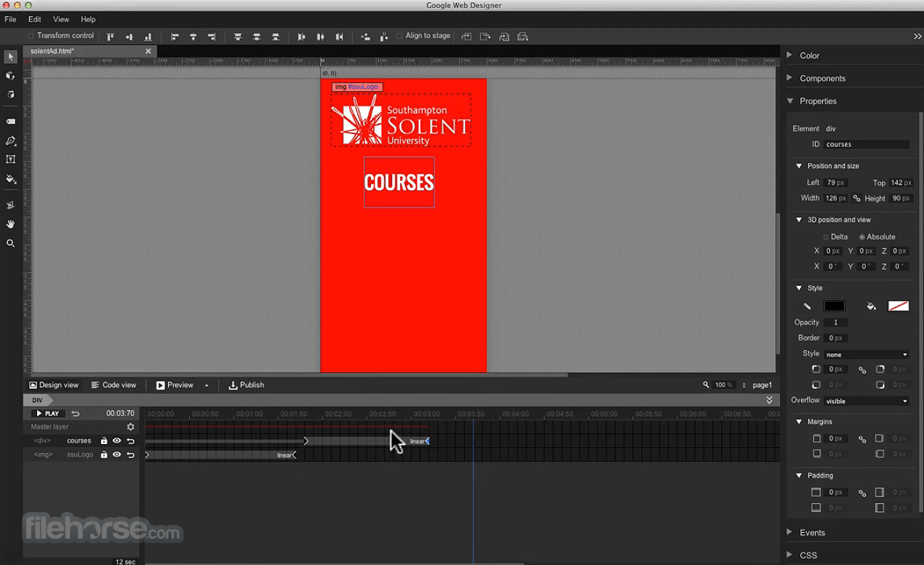Expand the Color panel

tap(789, 55)
